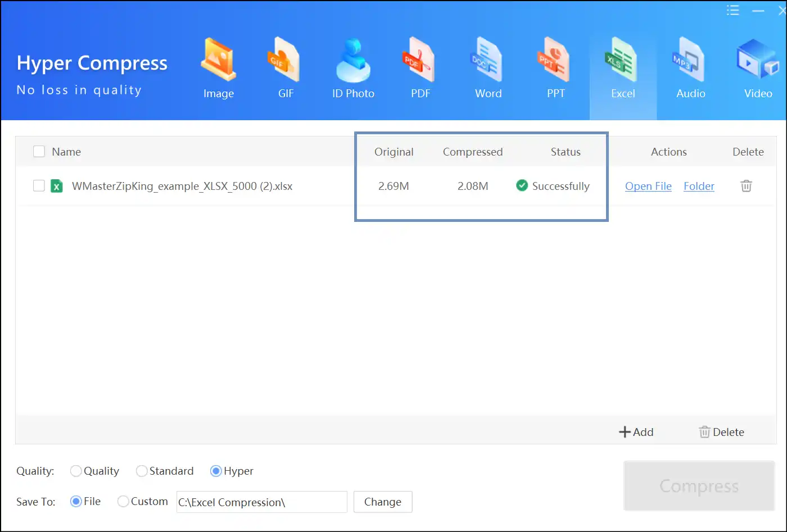Click the Audio tab label
Image resolution: width=787 pixels, height=532 pixels.
pos(691,94)
